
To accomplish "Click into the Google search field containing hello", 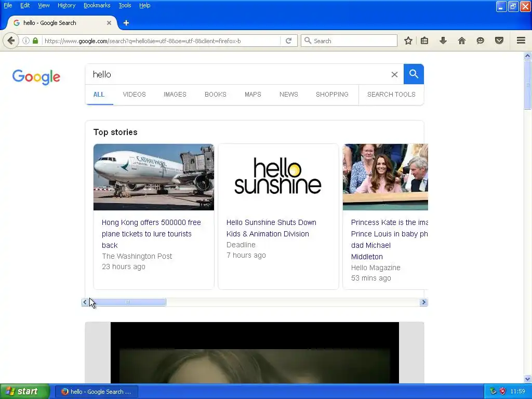I will pos(237,74).
